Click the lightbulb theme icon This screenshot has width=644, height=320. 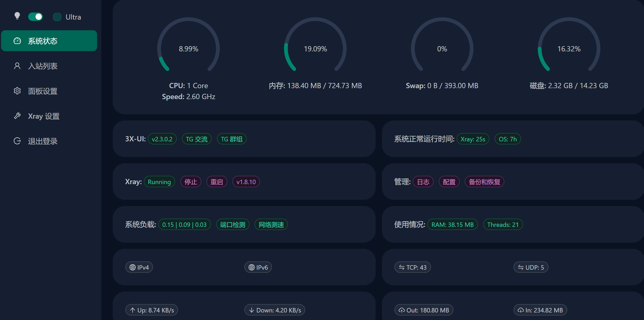click(x=17, y=16)
